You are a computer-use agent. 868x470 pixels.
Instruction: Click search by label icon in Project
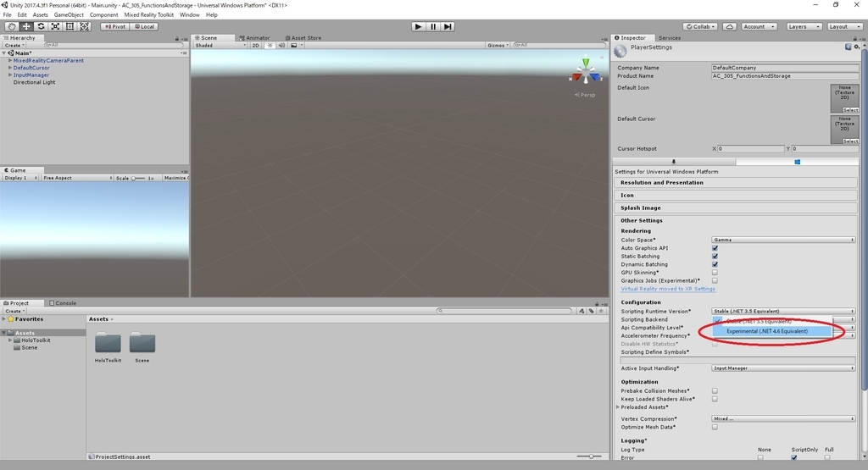591,311
